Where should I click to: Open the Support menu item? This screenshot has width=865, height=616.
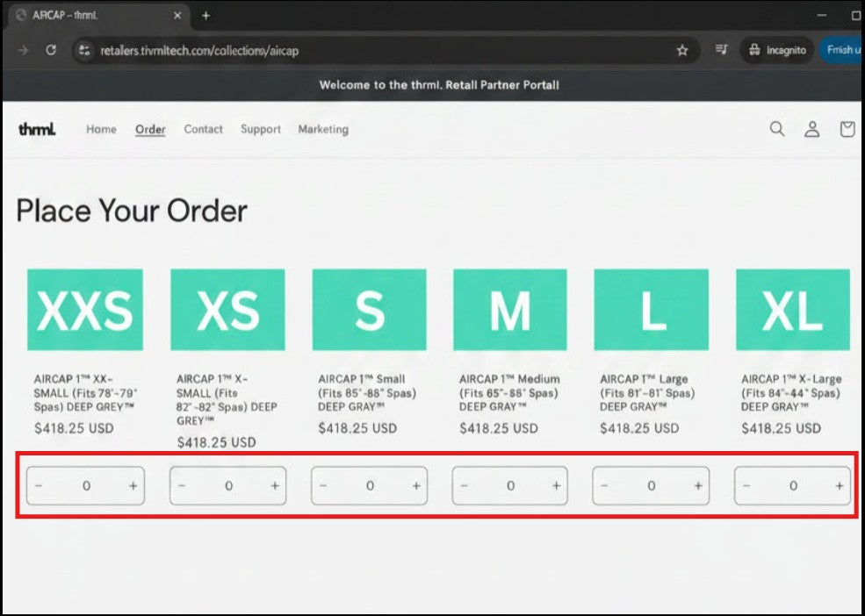(261, 129)
